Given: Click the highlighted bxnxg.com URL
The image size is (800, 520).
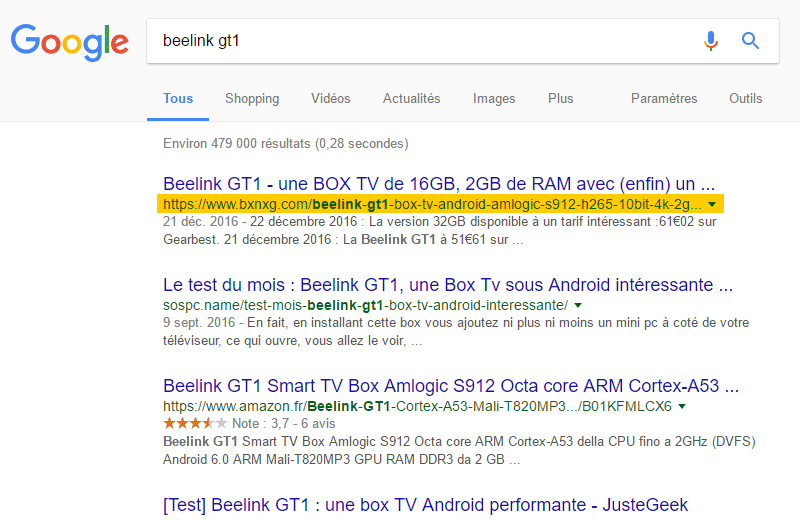Looking at the screenshot, I should [x=432, y=204].
